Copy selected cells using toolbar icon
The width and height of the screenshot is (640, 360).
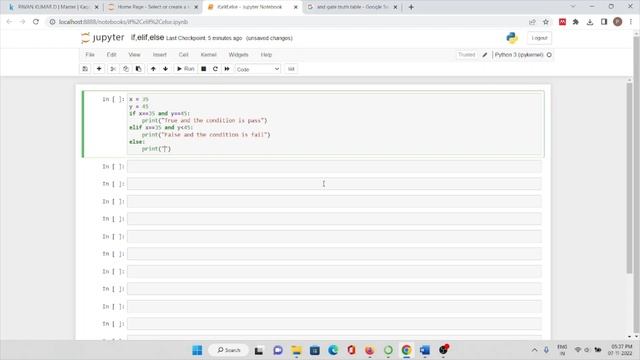(126, 69)
